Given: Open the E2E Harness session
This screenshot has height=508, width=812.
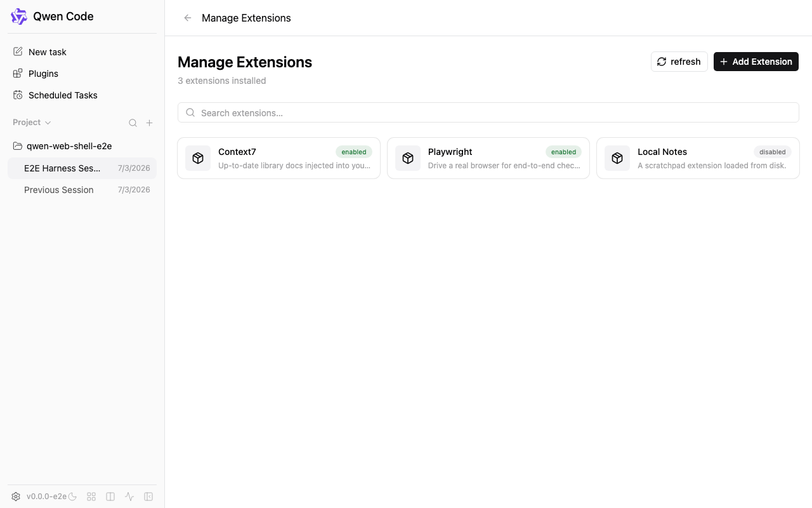Looking at the screenshot, I should 82,168.
